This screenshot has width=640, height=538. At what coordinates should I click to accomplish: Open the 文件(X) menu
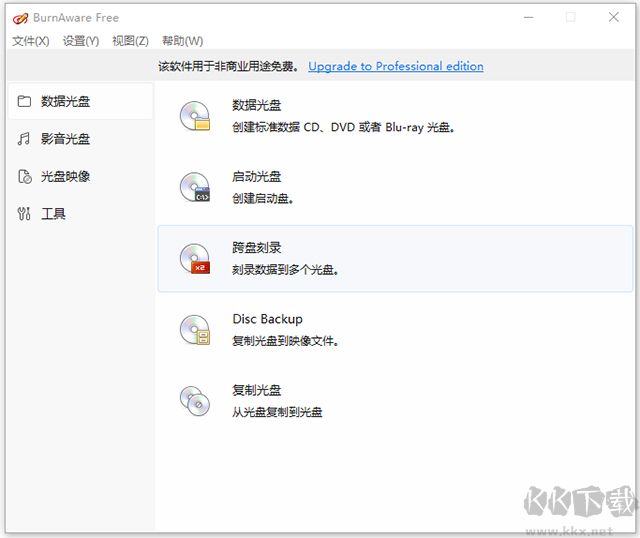point(30,41)
